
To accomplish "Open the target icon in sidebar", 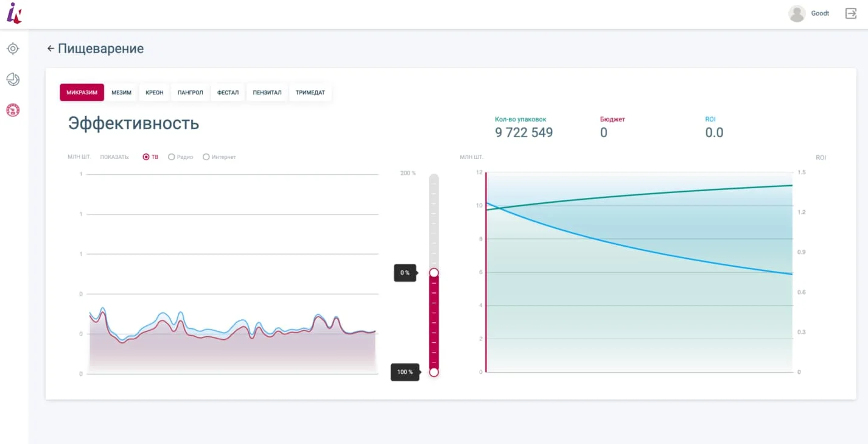I will click(13, 48).
